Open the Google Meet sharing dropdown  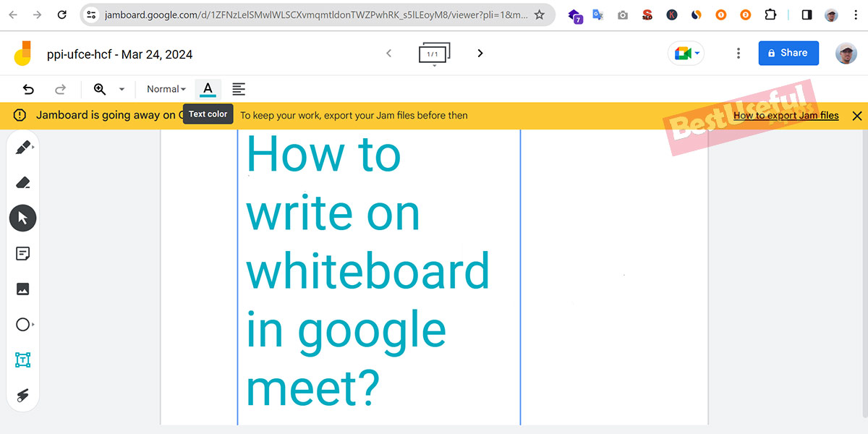coord(685,53)
